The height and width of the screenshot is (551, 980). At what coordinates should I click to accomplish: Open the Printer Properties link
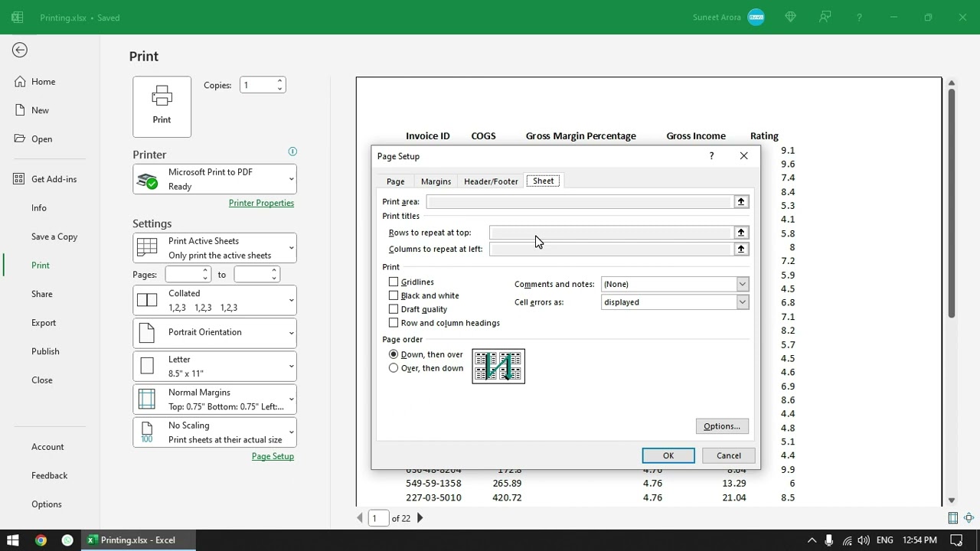[x=261, y=203]
